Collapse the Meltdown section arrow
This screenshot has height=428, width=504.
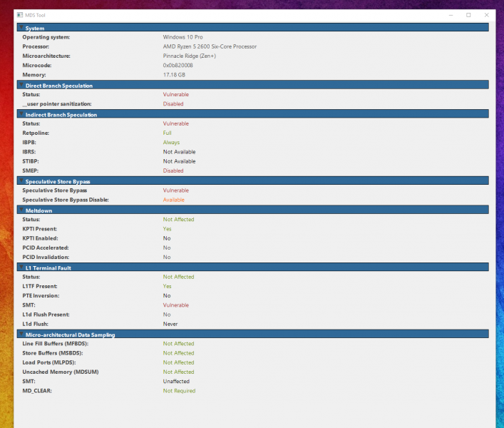point(21,210)
